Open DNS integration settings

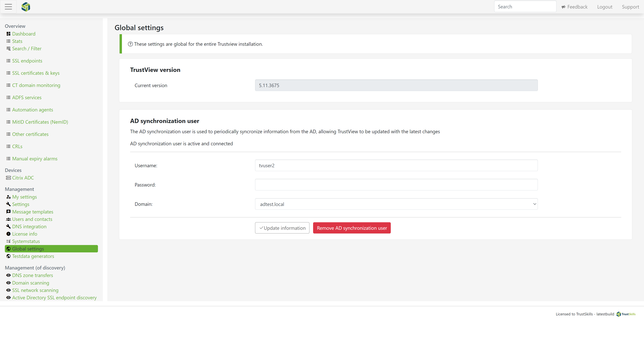tap(29, 227)
